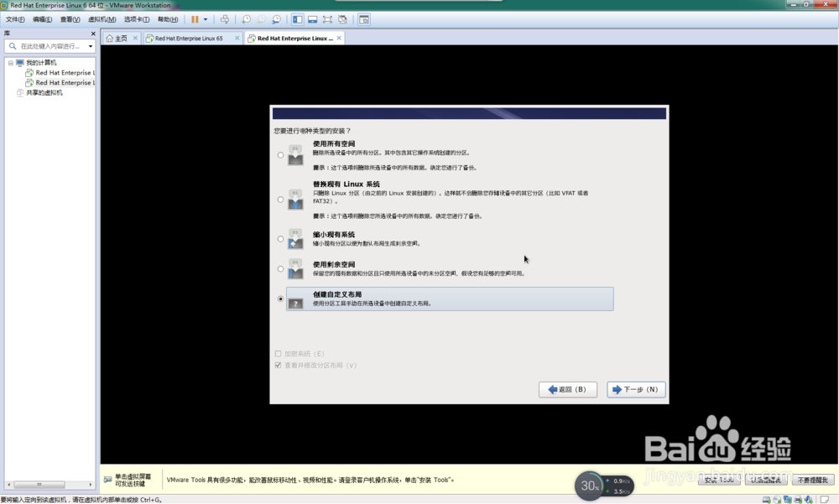Toggle 加密系统 (E) checkbox
The height and width of the screenshot is (504, 839).
(278, 354)
